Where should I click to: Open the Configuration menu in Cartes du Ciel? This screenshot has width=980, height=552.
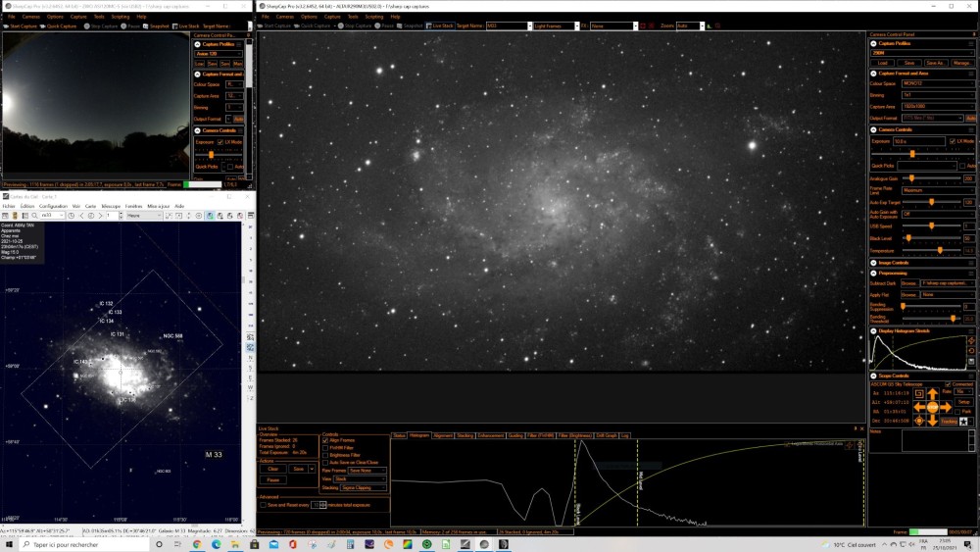pyautogui.click(x=53, y=206)
